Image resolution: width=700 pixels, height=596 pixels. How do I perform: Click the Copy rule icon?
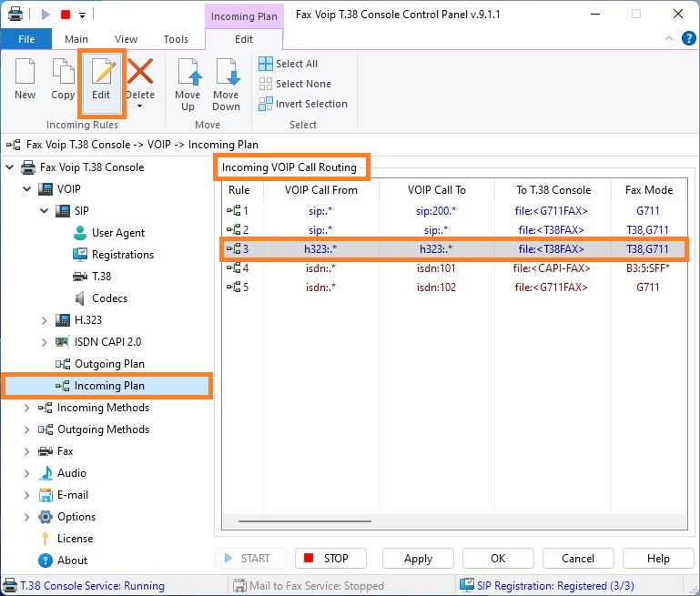[x=63, y=71]
